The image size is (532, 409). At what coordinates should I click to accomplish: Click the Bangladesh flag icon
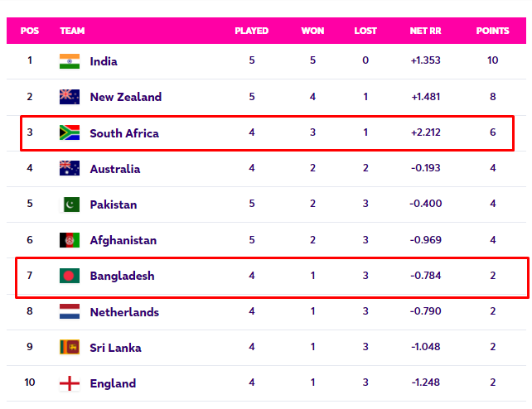tap(70, 276)
